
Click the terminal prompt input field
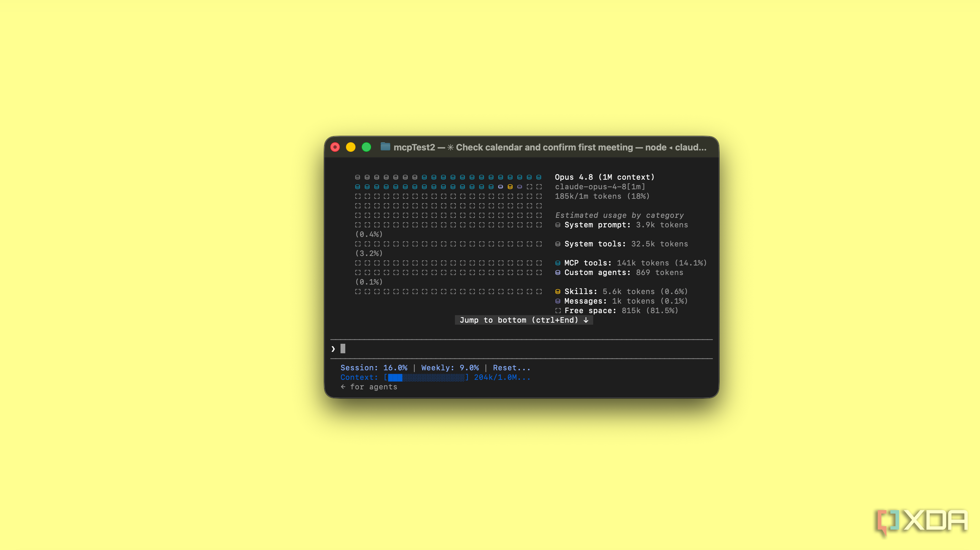point(522,349)
